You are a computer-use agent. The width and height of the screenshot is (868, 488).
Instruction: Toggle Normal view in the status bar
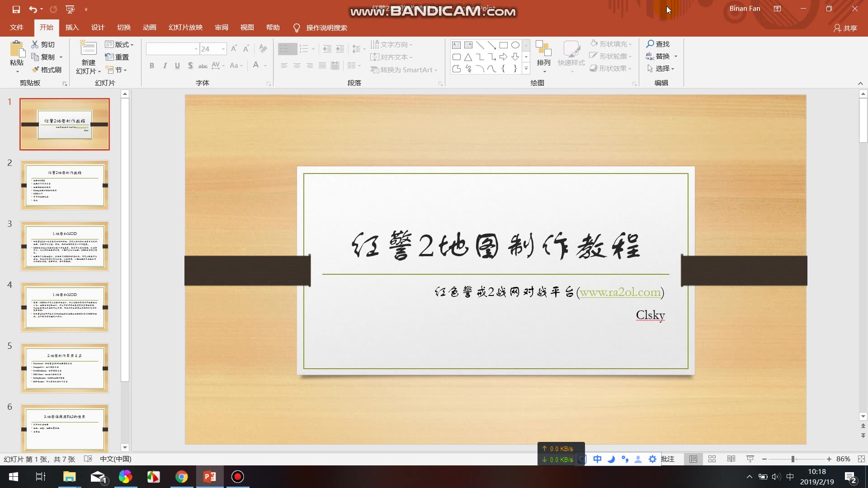click(x=693, y=459)
